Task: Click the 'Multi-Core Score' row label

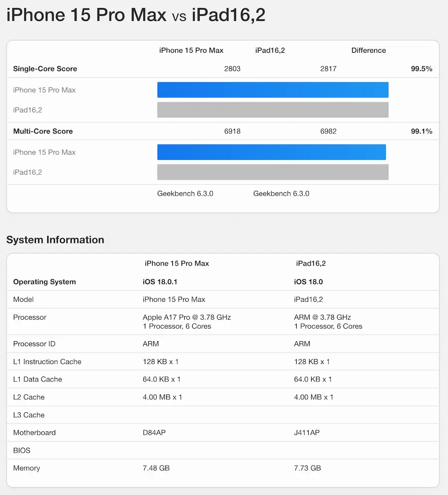Action: click(x=43, y=131)
